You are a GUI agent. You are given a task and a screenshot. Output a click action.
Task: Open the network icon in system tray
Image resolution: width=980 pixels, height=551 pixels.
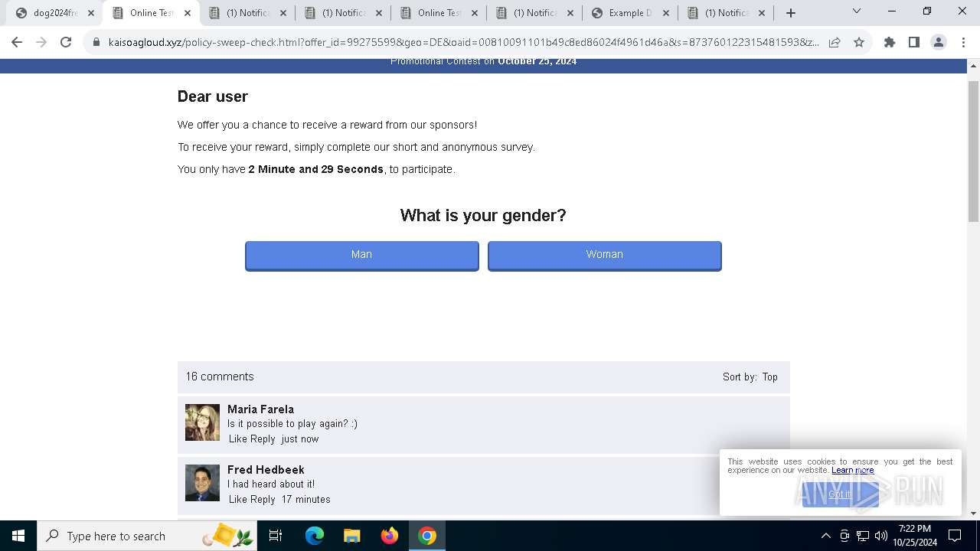point(863,536)
